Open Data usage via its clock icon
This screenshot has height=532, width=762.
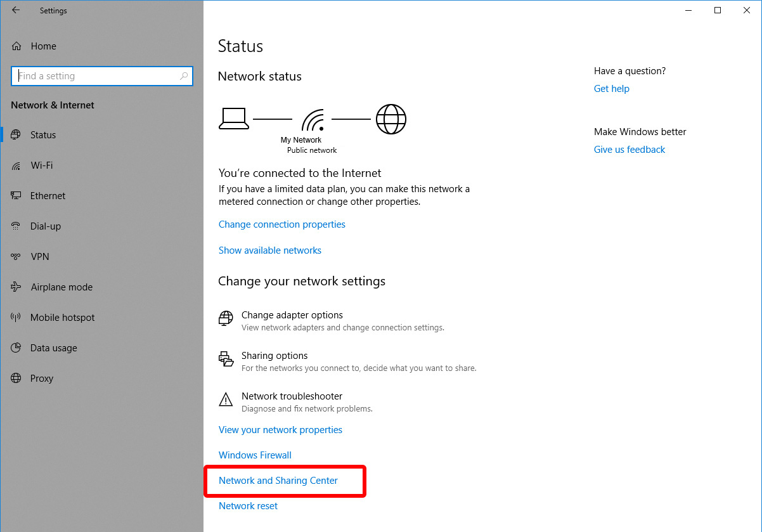(16, 347)
